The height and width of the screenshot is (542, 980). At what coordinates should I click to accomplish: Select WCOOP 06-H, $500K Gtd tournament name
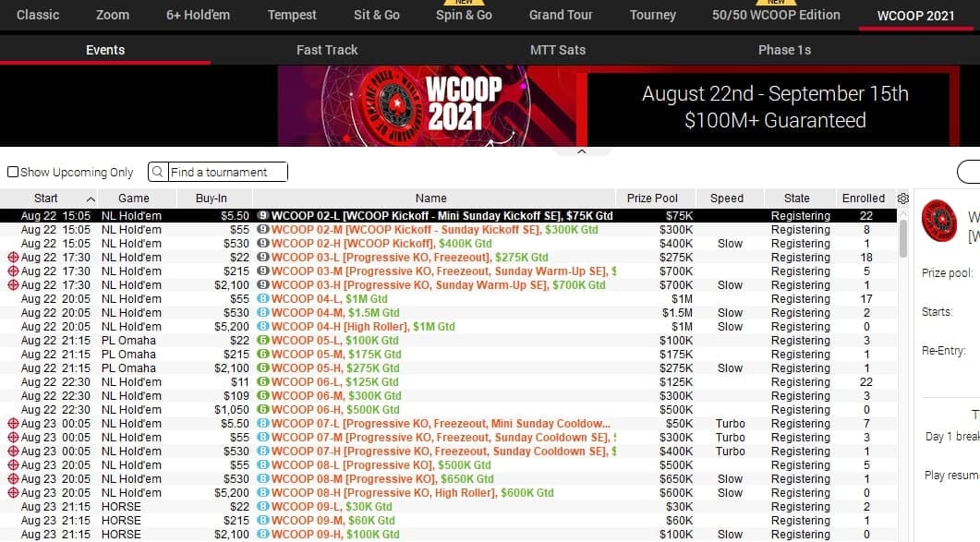(335, 409)
